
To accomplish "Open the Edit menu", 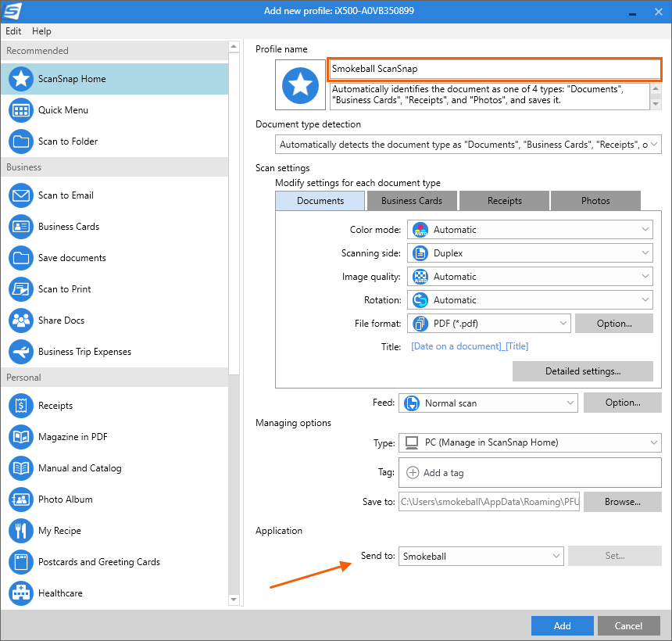I will coord(13,31).
